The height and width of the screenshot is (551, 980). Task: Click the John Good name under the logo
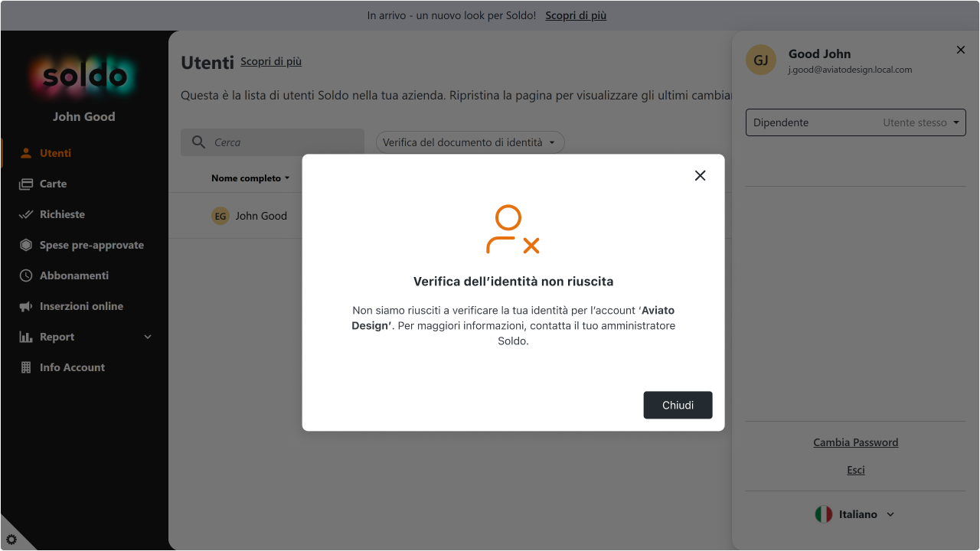click(84, 116)
